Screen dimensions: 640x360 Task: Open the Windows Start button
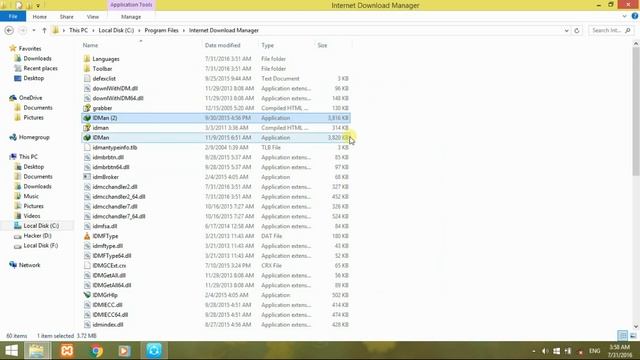pyautogui.click(x=11, y=351)
